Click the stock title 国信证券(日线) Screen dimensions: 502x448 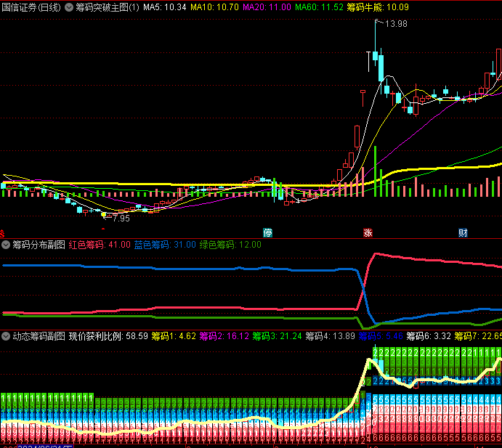point(31,7)
